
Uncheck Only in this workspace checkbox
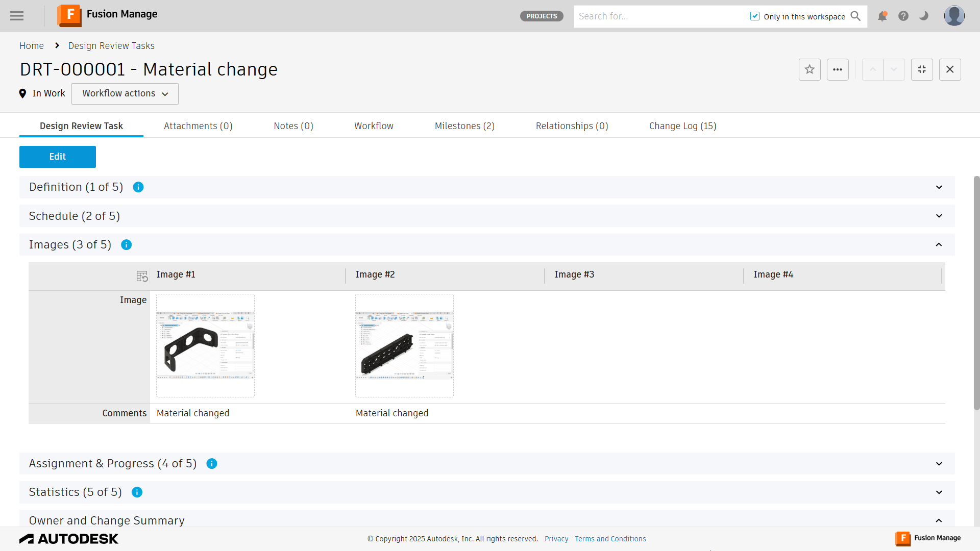click(x=755, y=16)
